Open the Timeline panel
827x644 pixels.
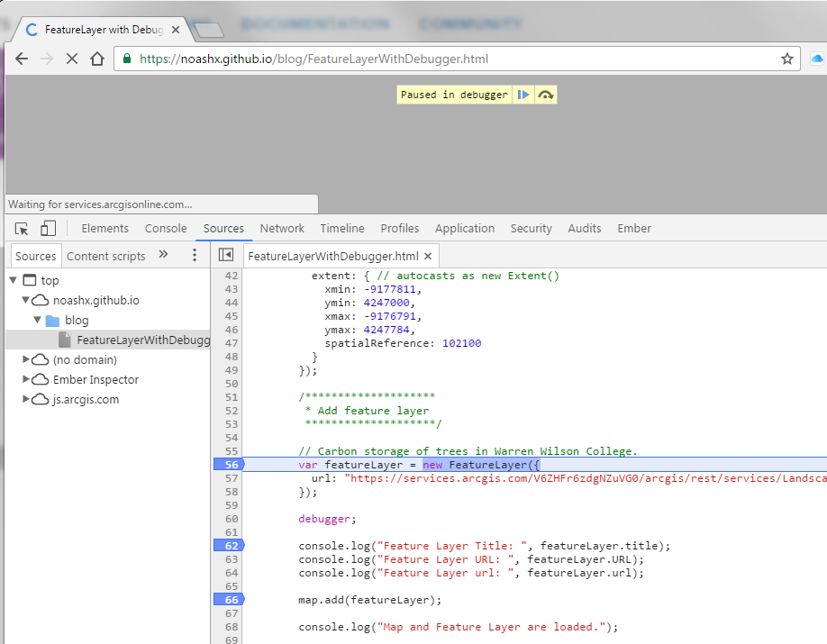point(342,229)
